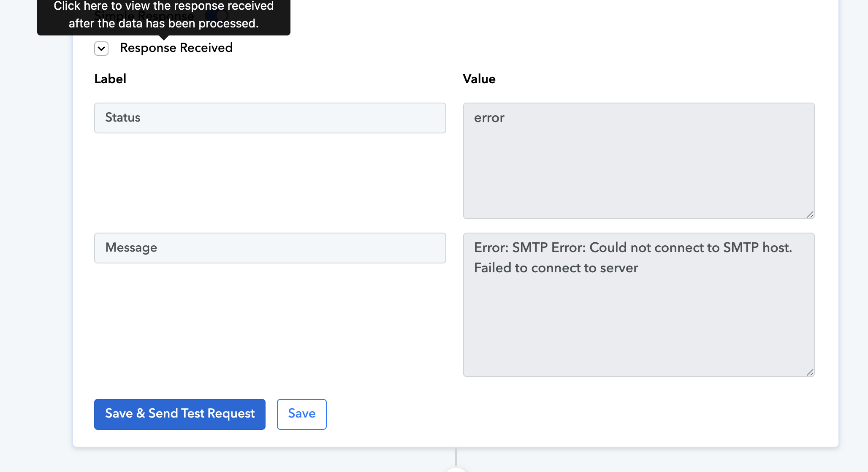Click the word 'error' in Status value
The image size is (868, 472).
click(489, 118)
